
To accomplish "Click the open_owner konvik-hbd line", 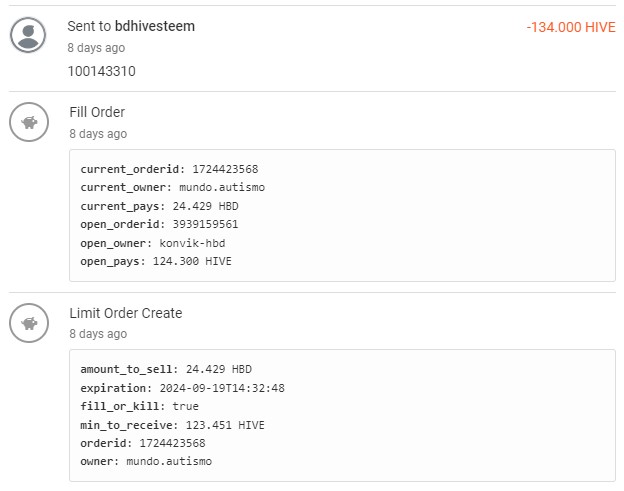I will coord(153,243).
